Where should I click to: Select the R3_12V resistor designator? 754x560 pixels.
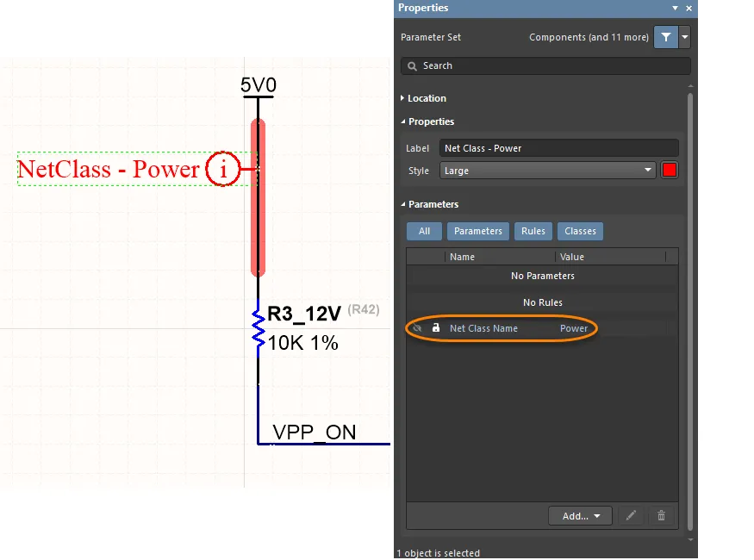[x=304, y=314]
